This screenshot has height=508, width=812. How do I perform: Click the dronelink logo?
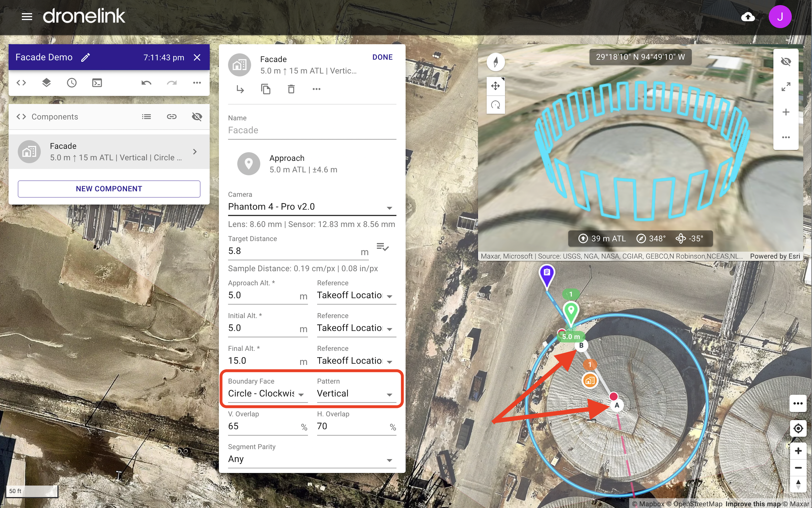84,16
